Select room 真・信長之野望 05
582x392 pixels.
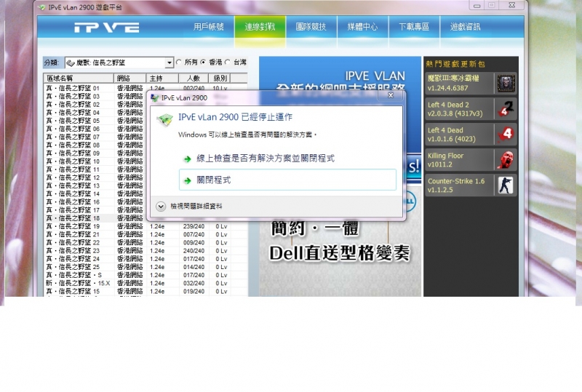73,121
